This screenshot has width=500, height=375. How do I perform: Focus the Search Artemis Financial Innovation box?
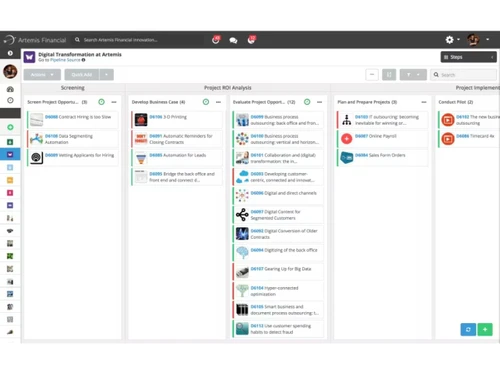coord(138,40)
